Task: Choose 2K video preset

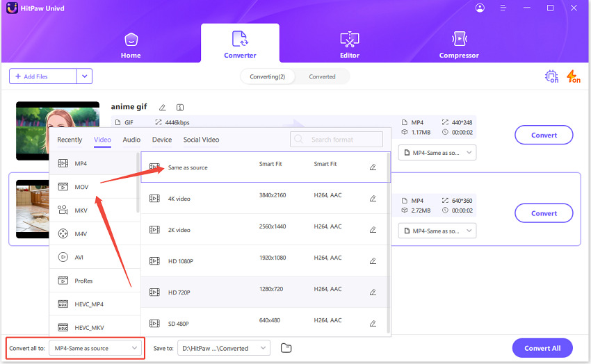Action: coord(264,230)
